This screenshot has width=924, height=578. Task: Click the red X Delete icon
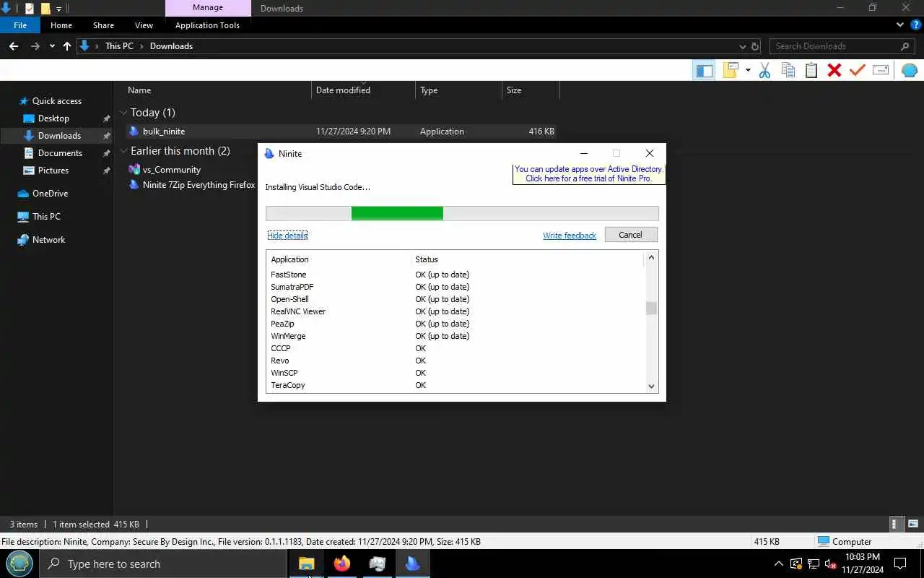[x=834, y=70]
